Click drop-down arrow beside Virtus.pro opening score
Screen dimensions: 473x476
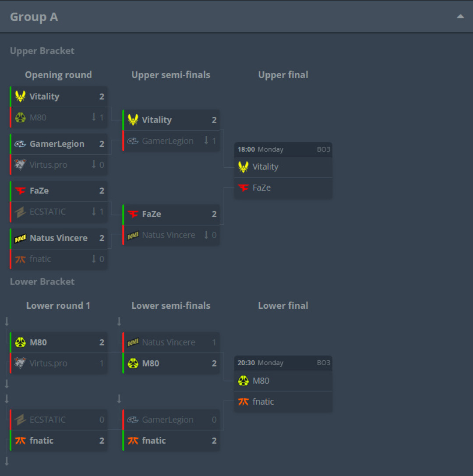pos(94,164)
